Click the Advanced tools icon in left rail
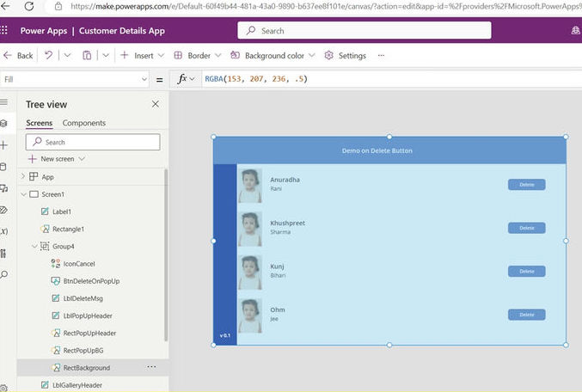Screen dimensions: 582x392 point(3,254)
